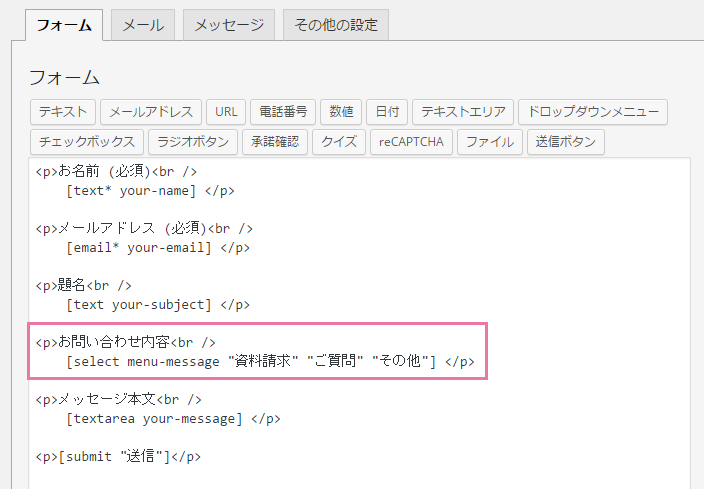704x489 pixels.
Task: Insert a 日付 tag
Action: click(x=387, y=112)
